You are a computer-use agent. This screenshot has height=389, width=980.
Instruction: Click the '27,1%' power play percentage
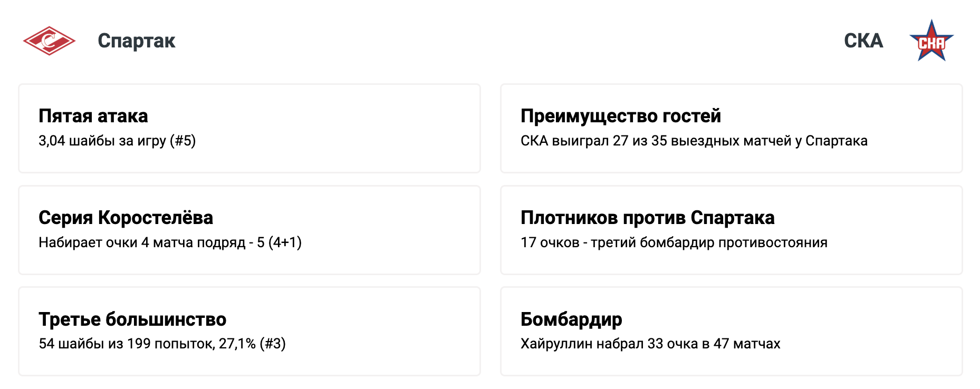click(x=237, y=344)
